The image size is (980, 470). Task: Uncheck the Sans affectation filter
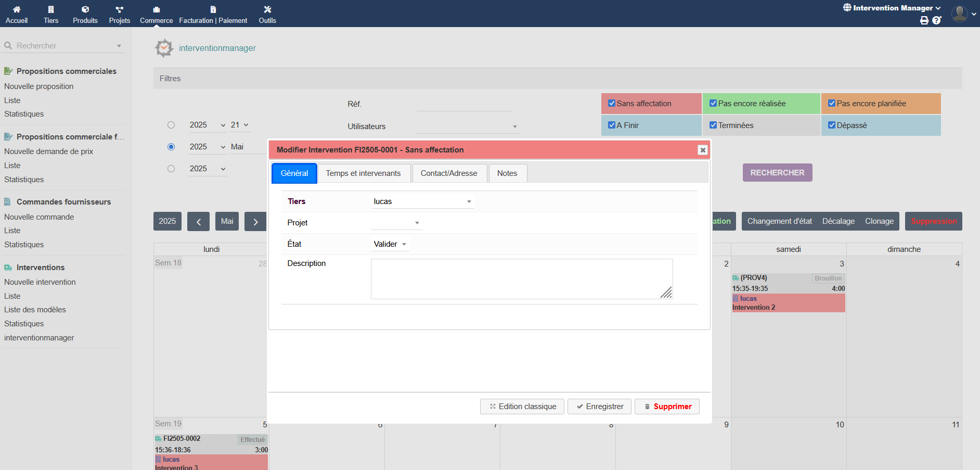612,104
